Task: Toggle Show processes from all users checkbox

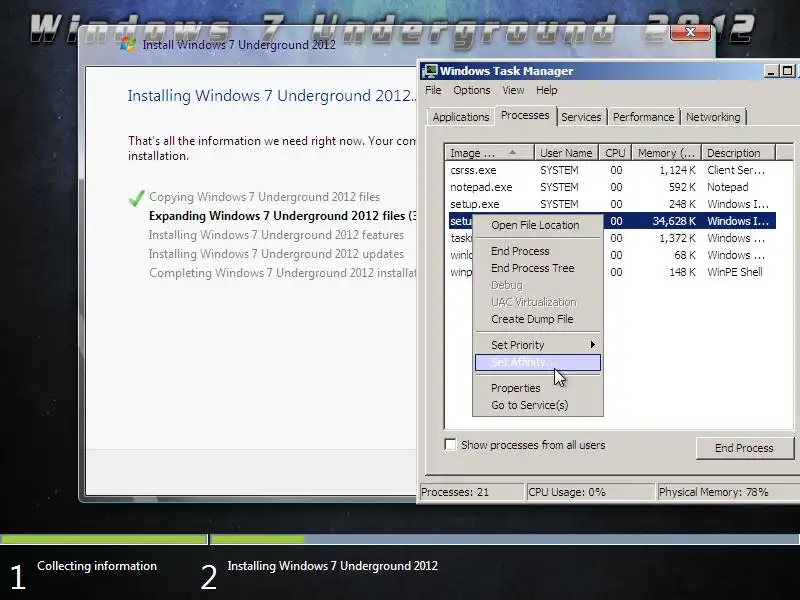Action: click(450, 444)
